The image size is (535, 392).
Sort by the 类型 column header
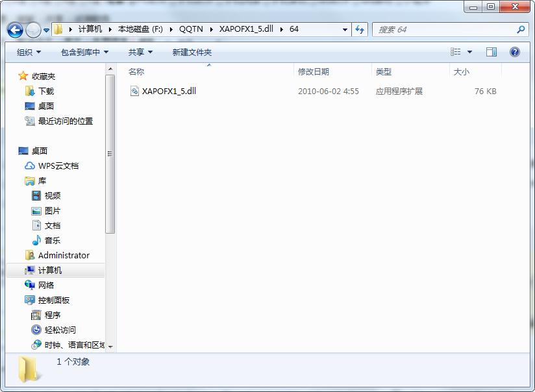coord(384,71)
